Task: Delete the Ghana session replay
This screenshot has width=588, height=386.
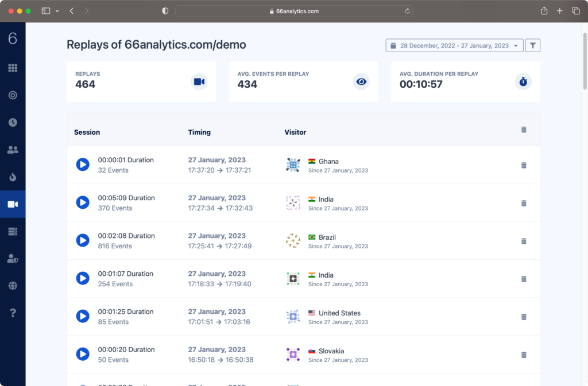Action: 524,165
